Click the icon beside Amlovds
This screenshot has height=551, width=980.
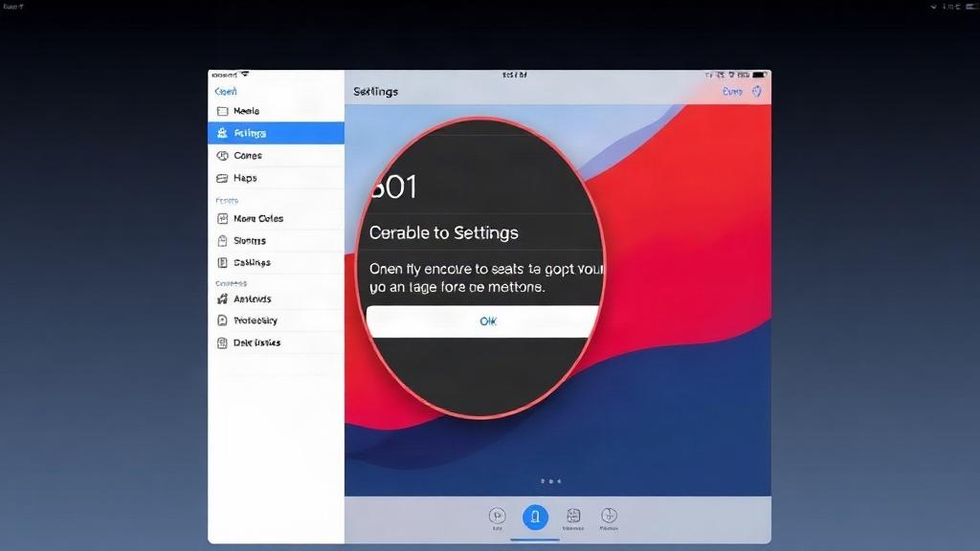[222, 298]
